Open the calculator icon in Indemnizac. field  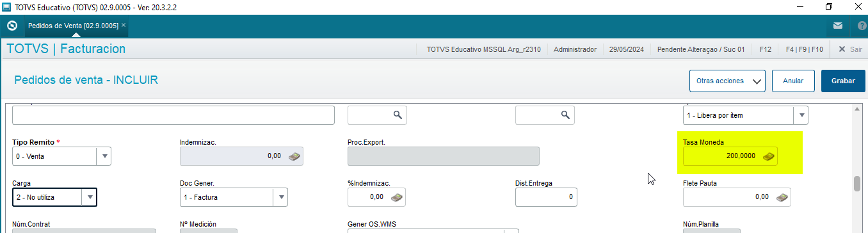[294, 156]
